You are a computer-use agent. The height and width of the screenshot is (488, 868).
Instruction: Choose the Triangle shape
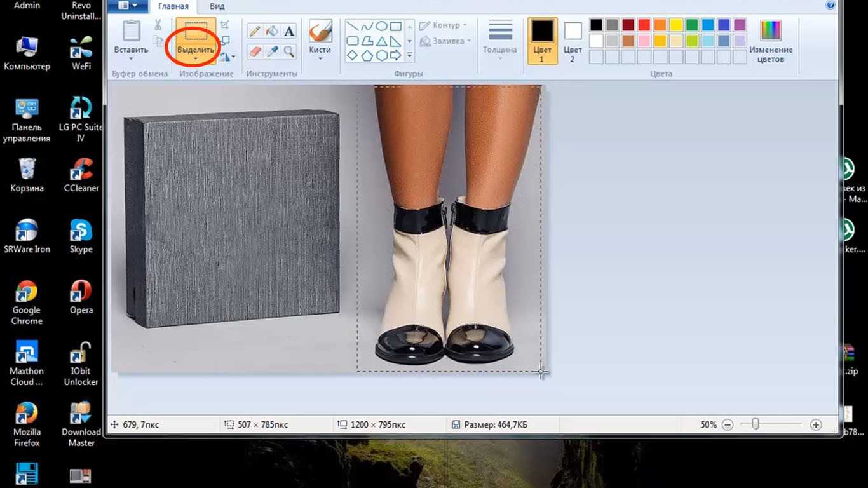[x=381, y=41]
